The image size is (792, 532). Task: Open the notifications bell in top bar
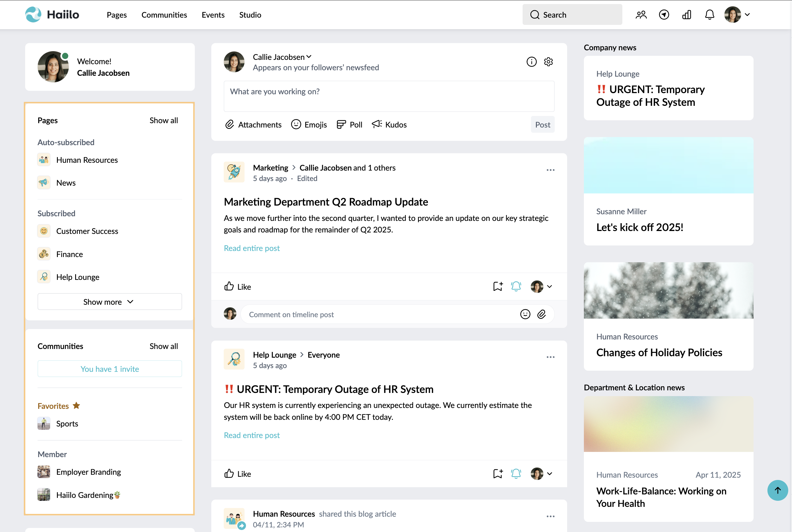tap(709, 14)
